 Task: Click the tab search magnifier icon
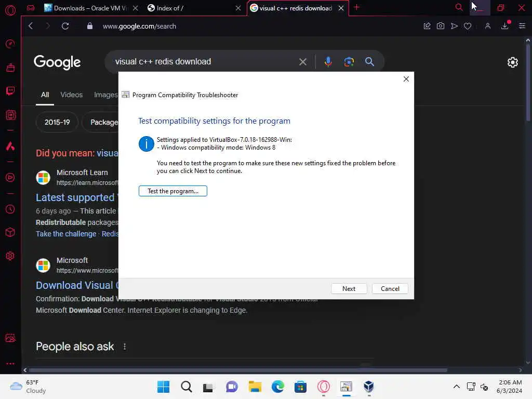pos(459,7)
